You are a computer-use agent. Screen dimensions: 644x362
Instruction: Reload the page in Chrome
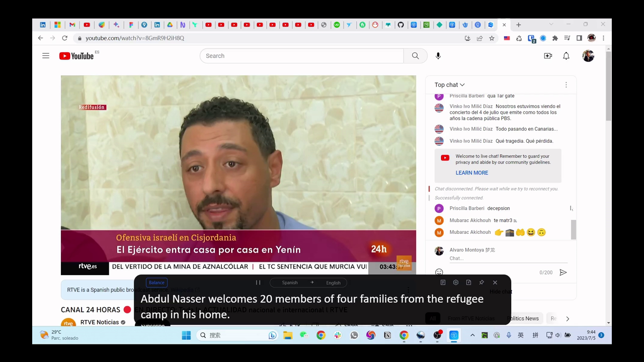(x=64, y=38)
